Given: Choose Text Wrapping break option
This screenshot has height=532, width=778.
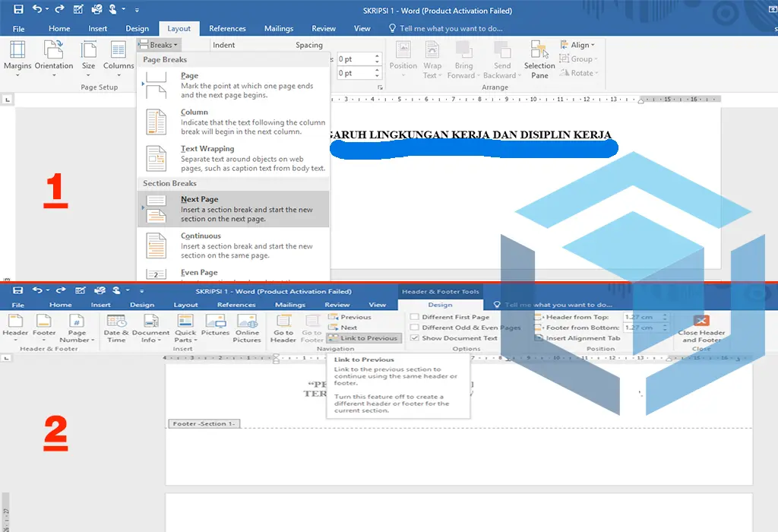Looking at the screenshot, I should point(233,159).
